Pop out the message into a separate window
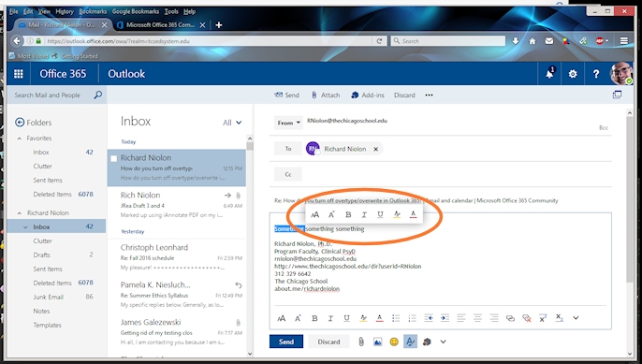Image resolution: width=642 pixels, height=364 pixels. tap(617, 95)
